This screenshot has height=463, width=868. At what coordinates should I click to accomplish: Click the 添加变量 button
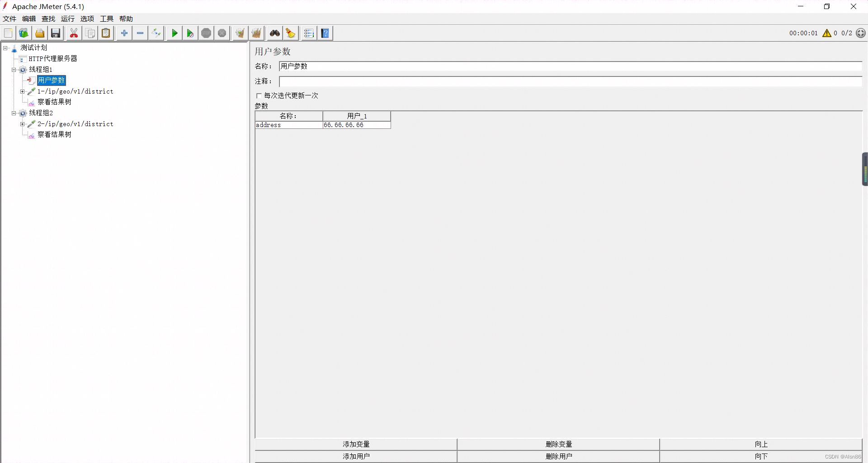coord(356,444)
